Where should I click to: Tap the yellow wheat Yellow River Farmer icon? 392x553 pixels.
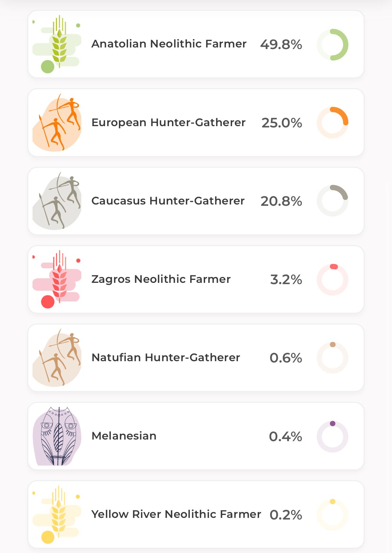(57, 514)
